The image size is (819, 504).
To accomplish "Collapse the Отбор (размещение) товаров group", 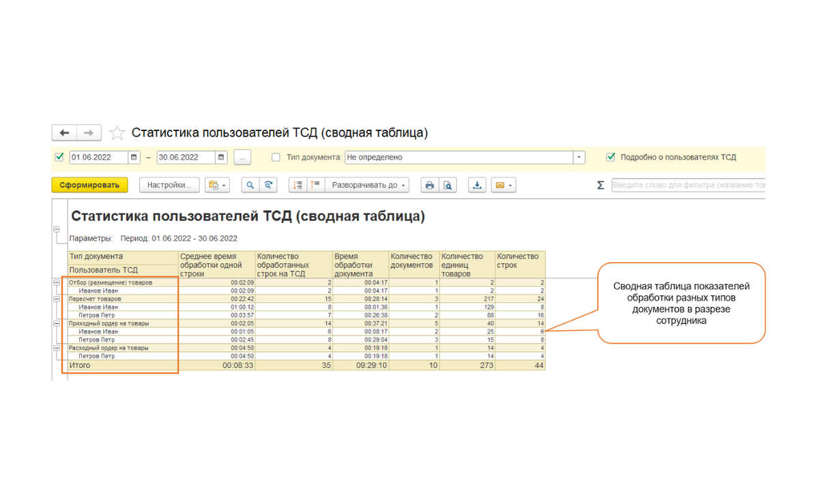I will pos(57,282).
